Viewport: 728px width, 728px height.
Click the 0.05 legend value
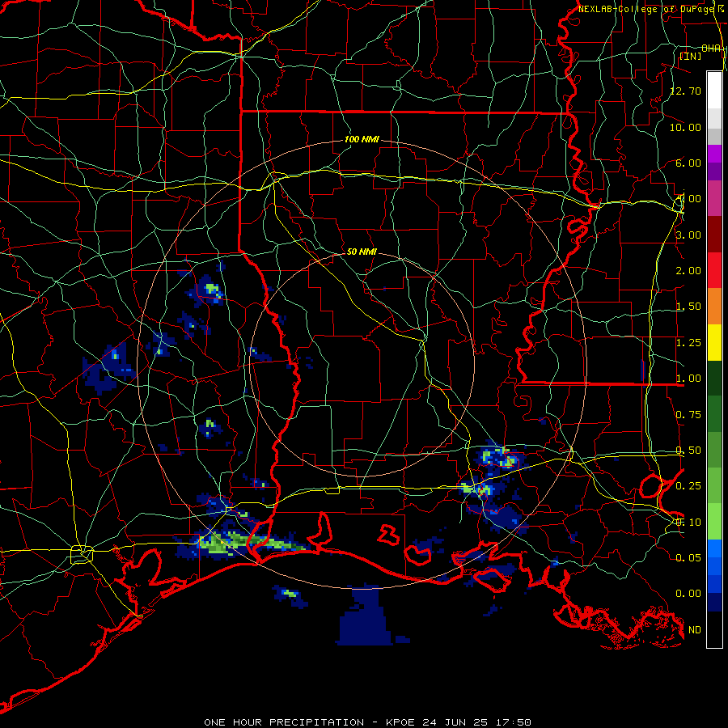[x=688, y=557]
